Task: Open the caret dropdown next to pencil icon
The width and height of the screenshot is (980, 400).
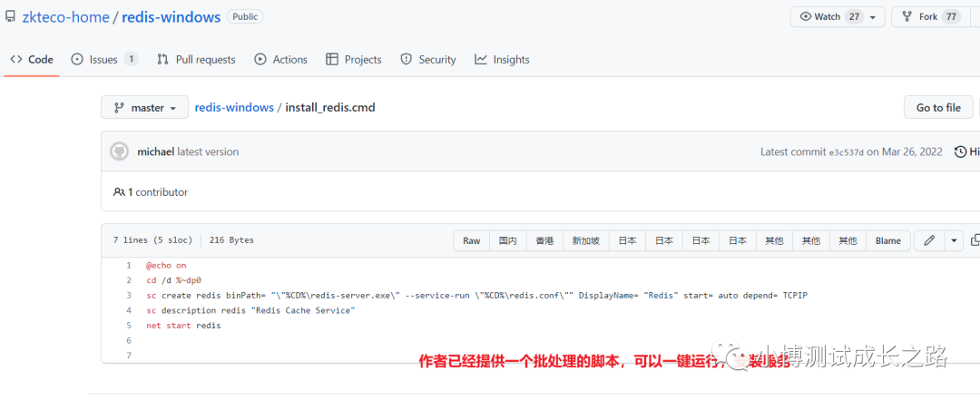Action: (954, 240)
